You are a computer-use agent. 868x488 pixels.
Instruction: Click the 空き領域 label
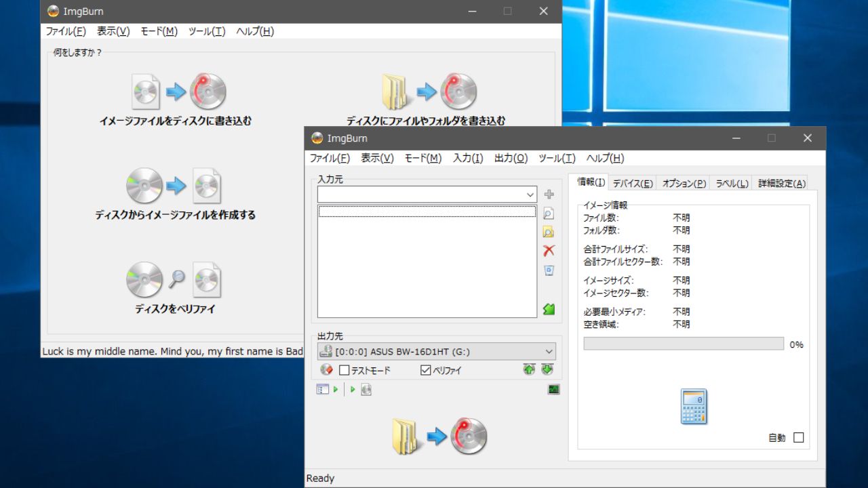click(x=601, y=325)
